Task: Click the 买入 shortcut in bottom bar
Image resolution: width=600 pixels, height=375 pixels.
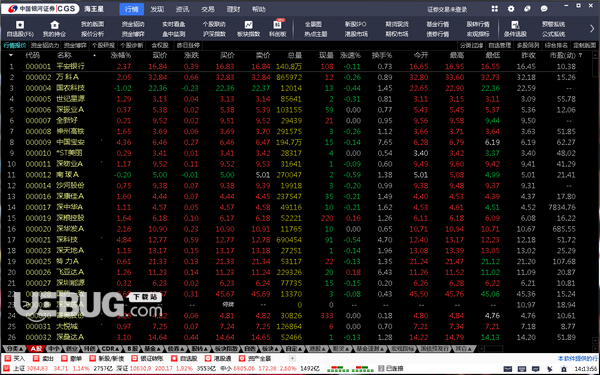Action: pyautogui.click(x=15, y=359)
